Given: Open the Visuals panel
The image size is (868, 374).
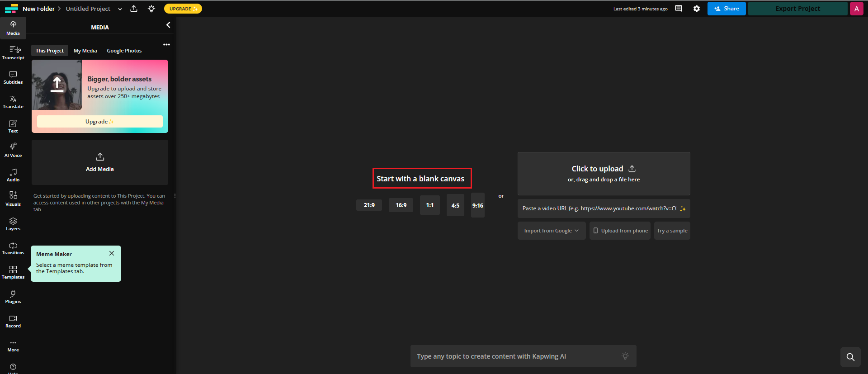Looking at the screenshot, I should click(13, 199).
